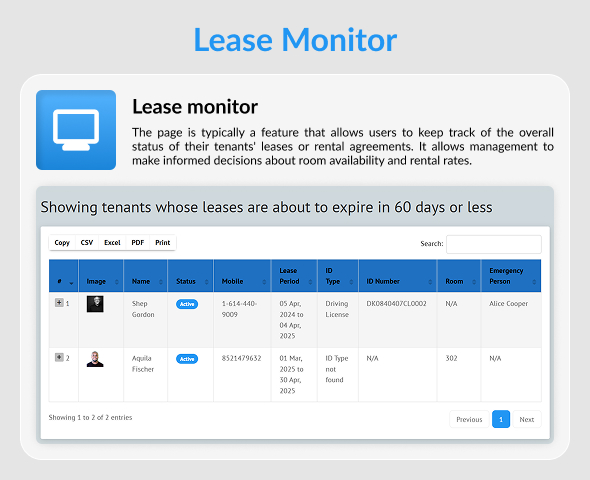The image size is (590, 480).
Task: Export the table to Excel
Action: [112, 243]
